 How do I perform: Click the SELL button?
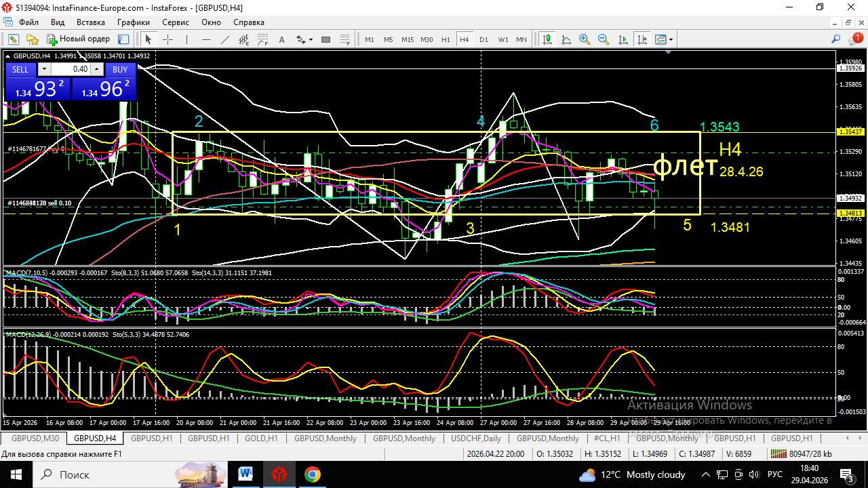click(20, 69)
